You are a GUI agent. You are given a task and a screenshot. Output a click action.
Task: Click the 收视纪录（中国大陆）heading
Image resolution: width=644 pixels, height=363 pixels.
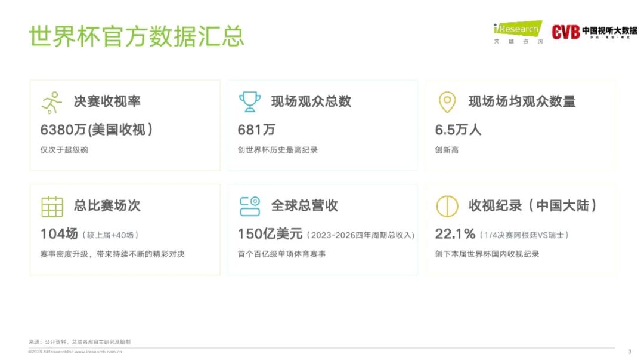(532, 205)
